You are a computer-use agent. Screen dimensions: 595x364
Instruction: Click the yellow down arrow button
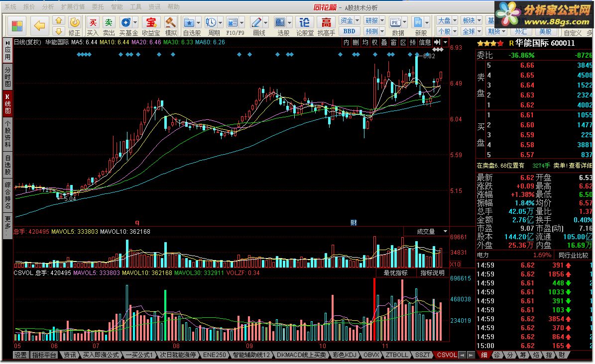pos(58,31)
